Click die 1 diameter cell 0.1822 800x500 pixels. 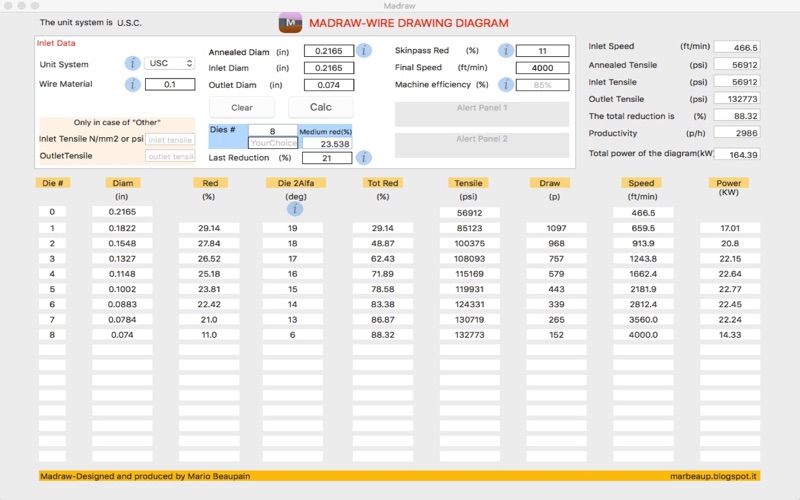[122, 228]
